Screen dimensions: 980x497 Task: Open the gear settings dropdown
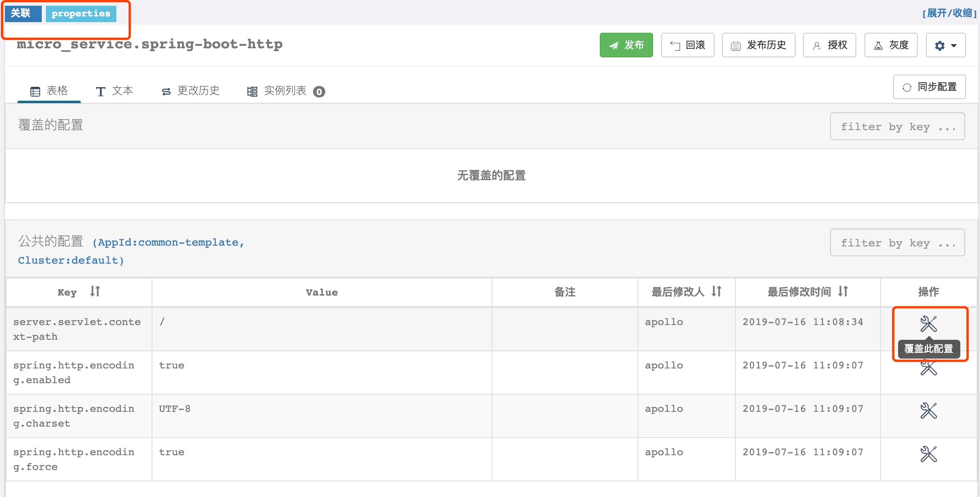point(946,45)
